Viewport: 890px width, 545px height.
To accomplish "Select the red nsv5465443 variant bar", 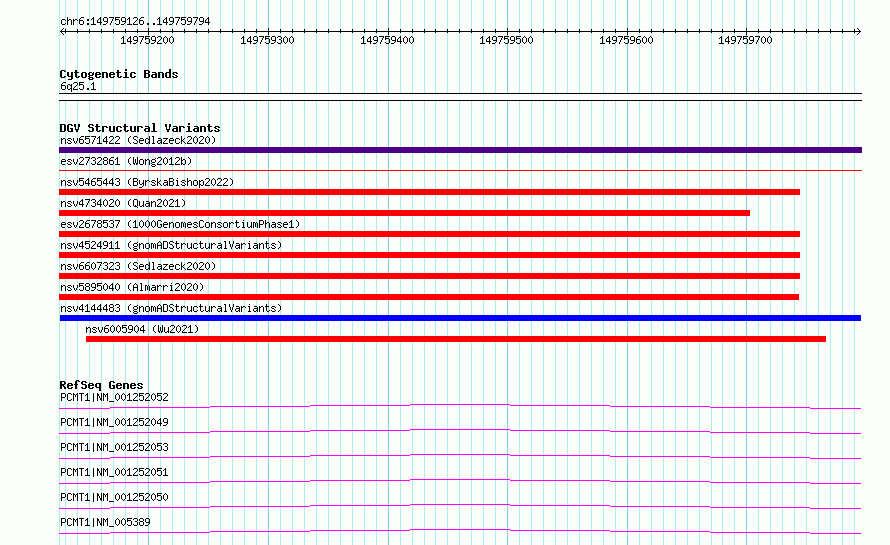I will point(430,192).
